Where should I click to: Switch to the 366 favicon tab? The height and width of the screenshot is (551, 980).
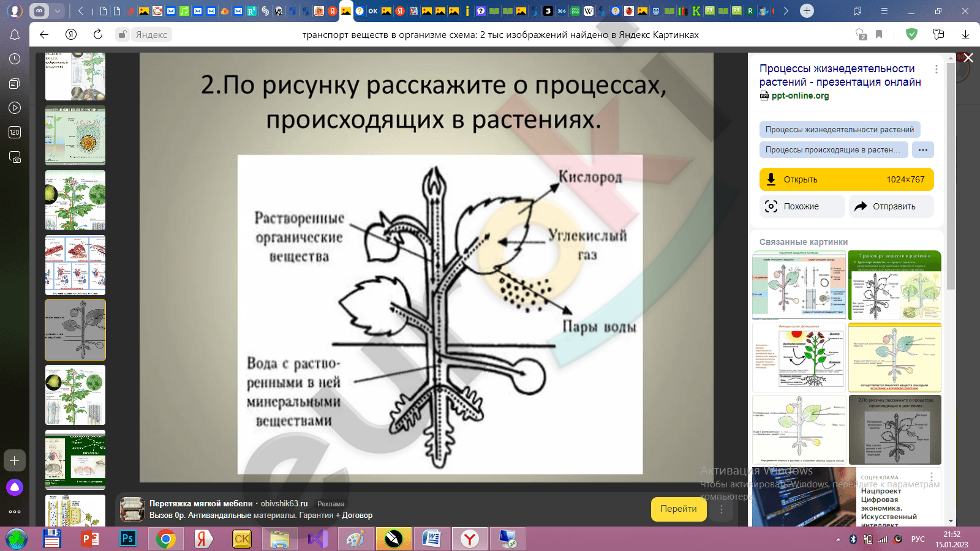(x=562, y=11)
